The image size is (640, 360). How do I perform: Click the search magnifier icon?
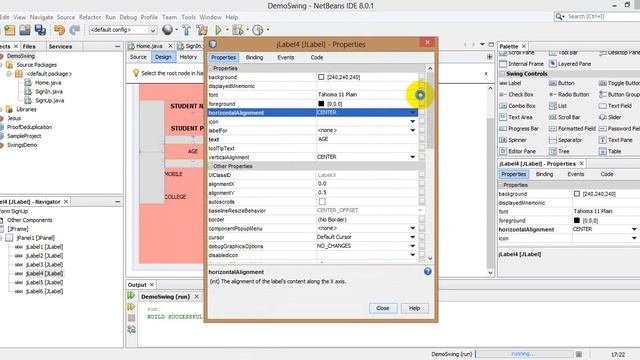pyautogui.click(x=559, y=17)
